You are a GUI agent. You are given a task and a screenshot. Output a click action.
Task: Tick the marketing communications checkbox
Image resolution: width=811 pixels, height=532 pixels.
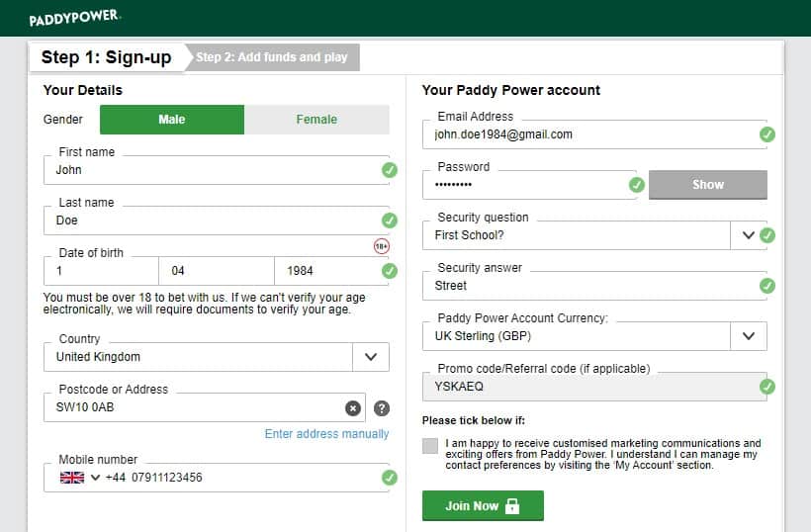(430, 446)
